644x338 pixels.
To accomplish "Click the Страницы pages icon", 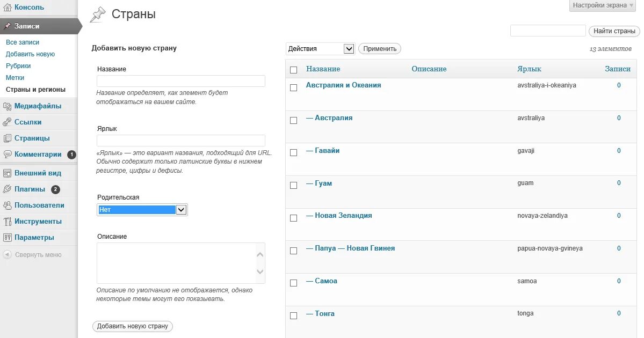I will tap(7, 138).
